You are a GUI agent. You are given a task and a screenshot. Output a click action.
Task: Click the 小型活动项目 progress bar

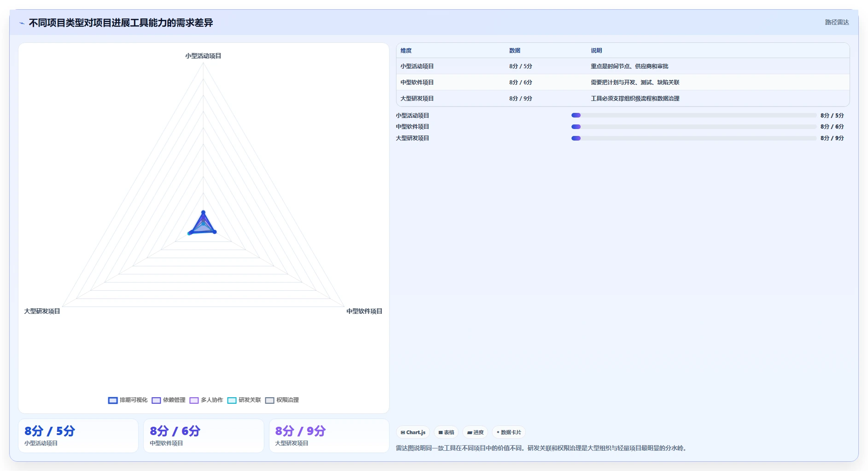tap(694, 115)
